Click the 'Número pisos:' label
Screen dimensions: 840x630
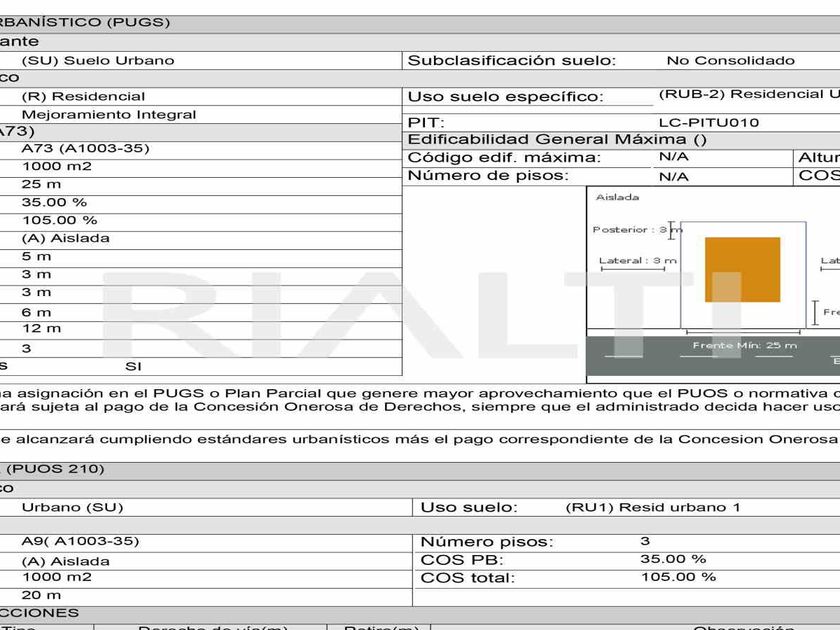coord(486,542)
